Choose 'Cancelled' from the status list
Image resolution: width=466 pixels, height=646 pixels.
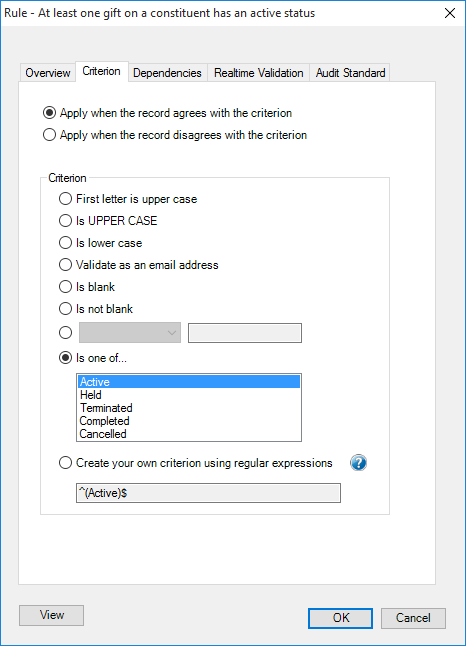tap(189, 434)
